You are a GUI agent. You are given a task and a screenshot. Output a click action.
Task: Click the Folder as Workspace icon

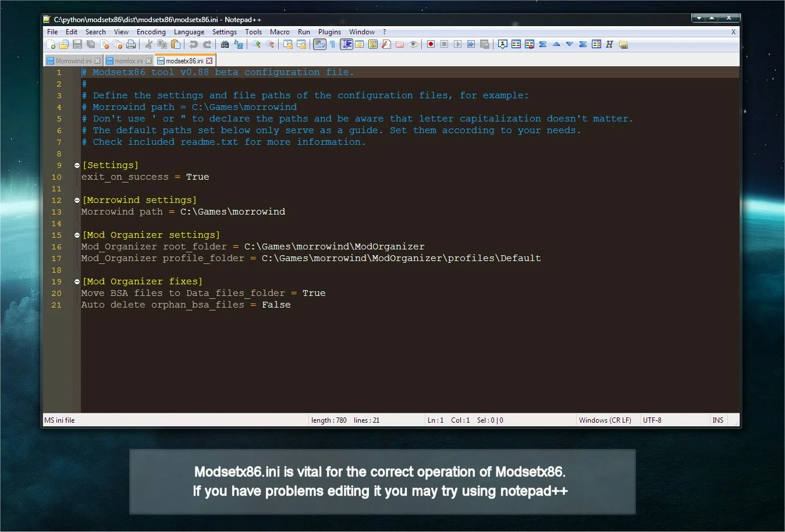coord(400,44)
